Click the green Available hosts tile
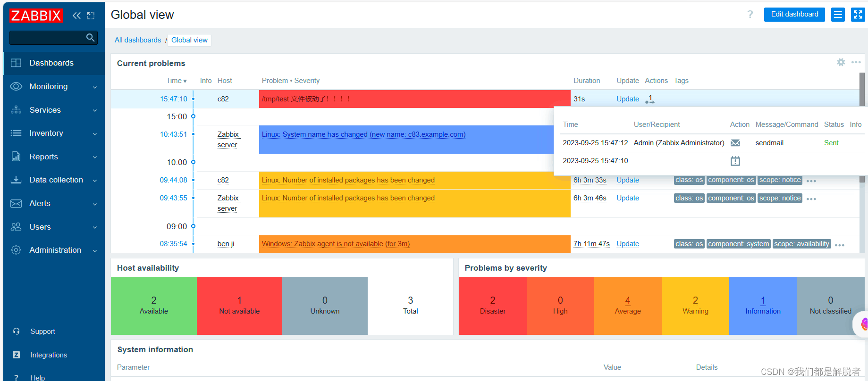This screenshot has width=868, height=381. pyautogui.click(x=154, y=306)
